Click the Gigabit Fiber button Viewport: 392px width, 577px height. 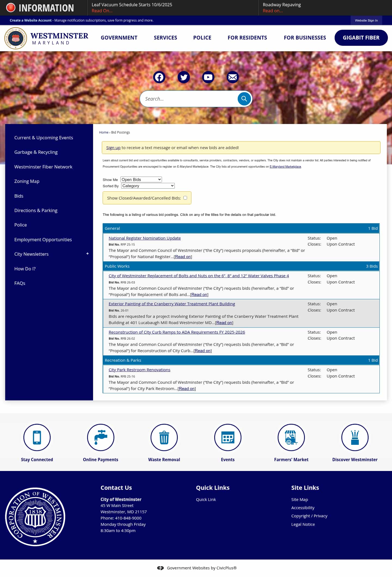(361, 38)
